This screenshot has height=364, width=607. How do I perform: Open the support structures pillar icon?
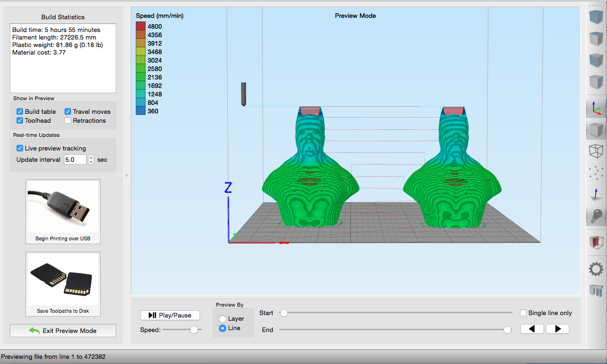click(596, 291)
